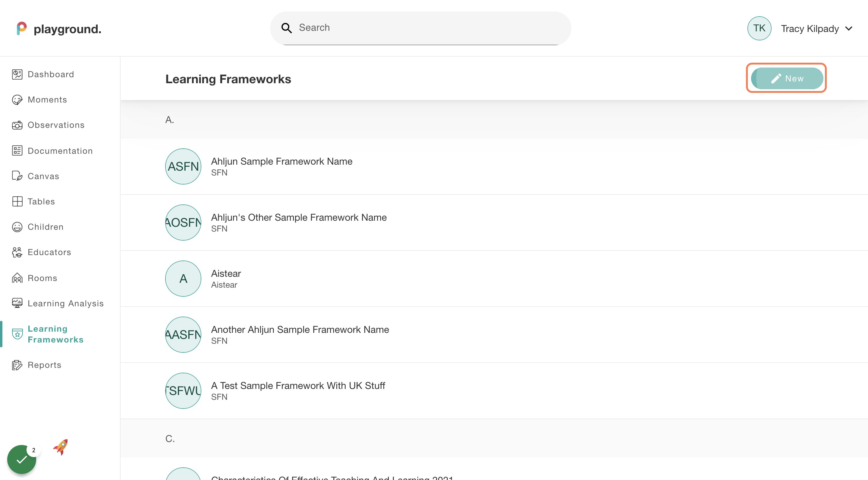The height and width of the screenshot is (480, 868).
Task: Open the Tables grid icon
Action: coord(17,201)
